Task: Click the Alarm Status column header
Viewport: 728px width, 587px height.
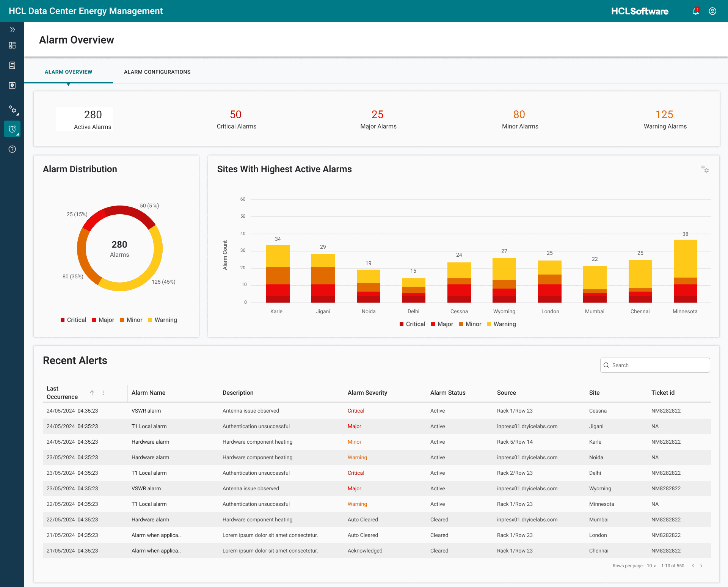Action: tap(448, 393)
